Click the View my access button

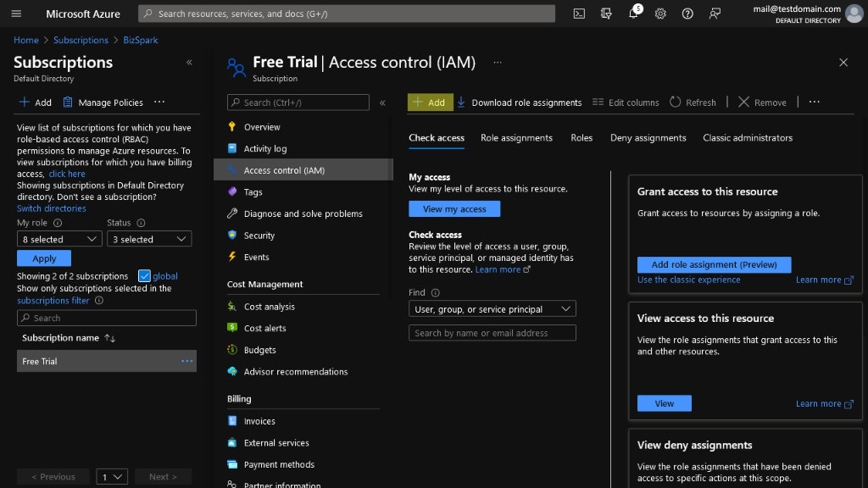(x=454, y=209)
